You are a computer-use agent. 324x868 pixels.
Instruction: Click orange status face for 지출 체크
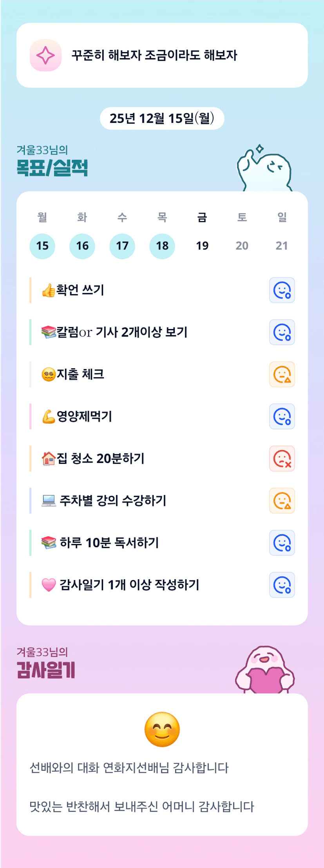282,374
